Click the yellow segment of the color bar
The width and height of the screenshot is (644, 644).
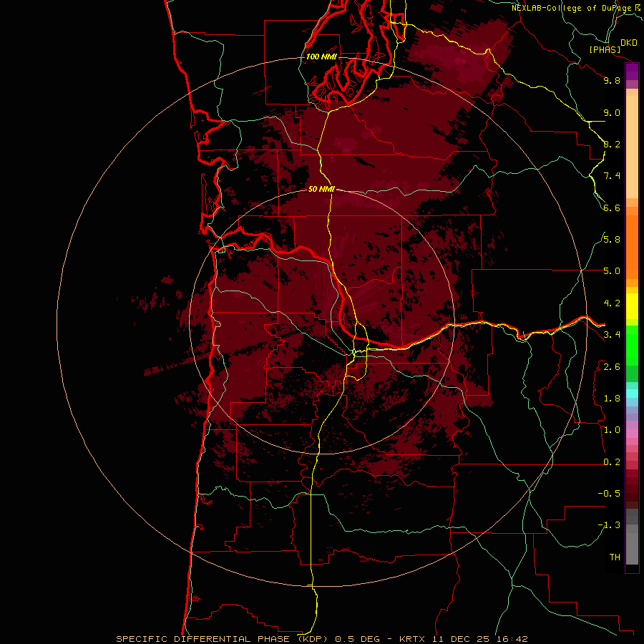click(632, 306)
